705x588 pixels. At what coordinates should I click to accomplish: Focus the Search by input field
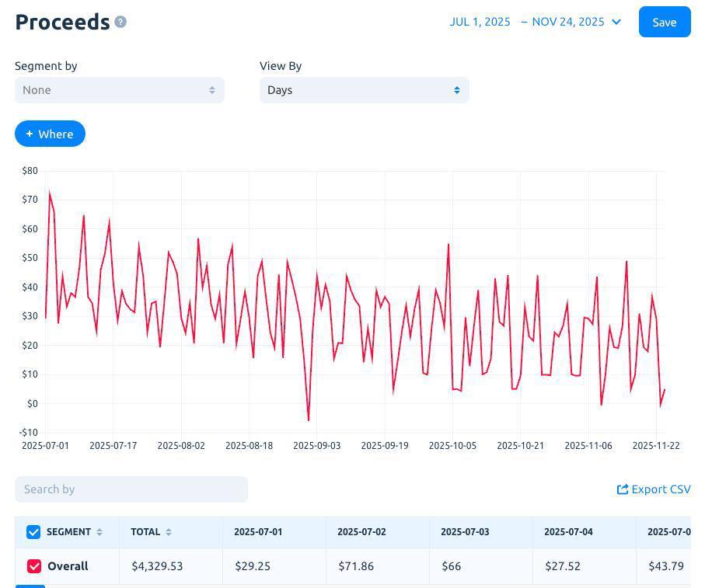(x=131, y=489)
